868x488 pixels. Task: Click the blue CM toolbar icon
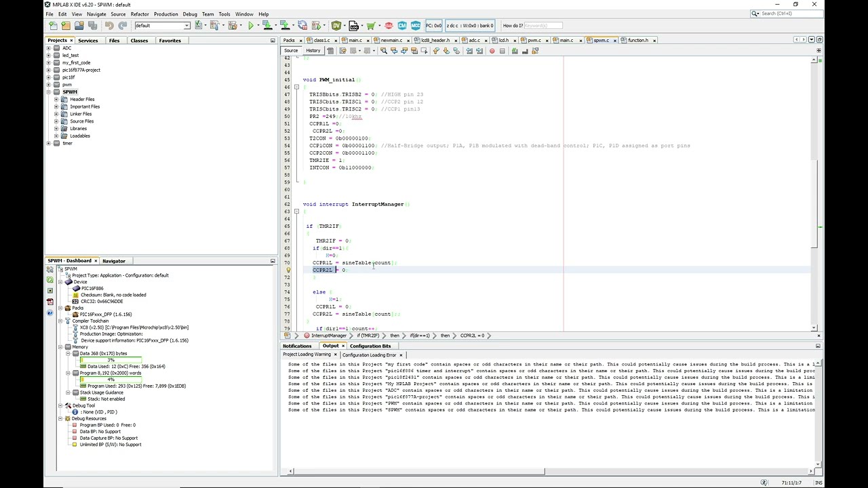[402, 26]
